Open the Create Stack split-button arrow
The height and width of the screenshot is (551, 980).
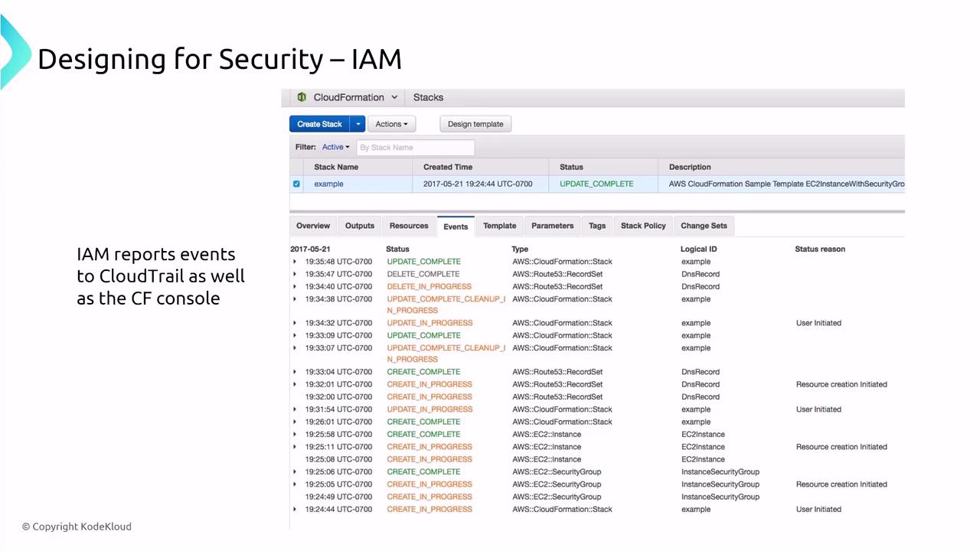tap(358, 124)
